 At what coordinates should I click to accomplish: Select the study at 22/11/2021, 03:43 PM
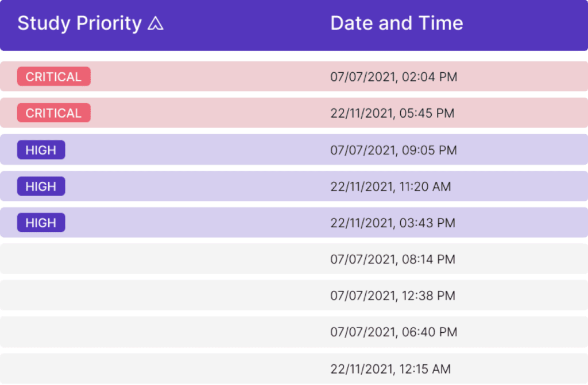coord(294,223)
